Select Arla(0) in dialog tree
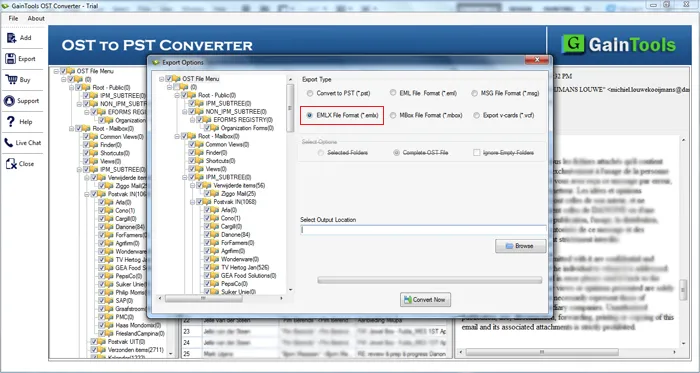 click(229, 210)
